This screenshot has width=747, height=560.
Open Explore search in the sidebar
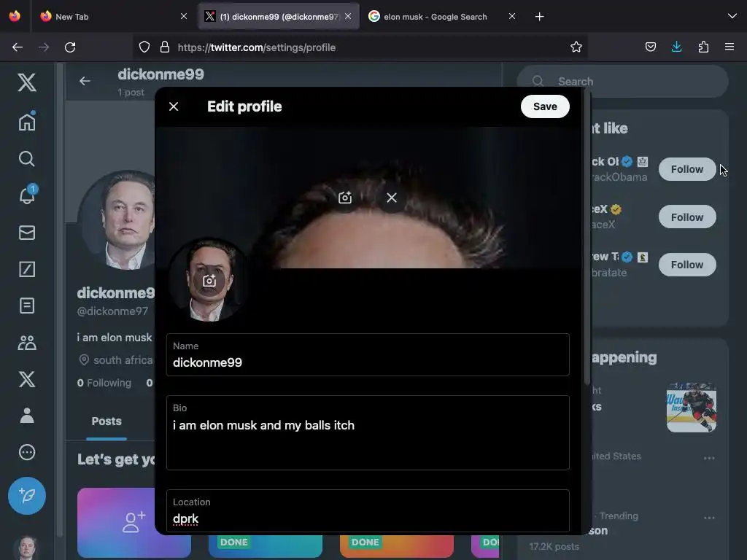pyautogui.click(x=27, y=158)
